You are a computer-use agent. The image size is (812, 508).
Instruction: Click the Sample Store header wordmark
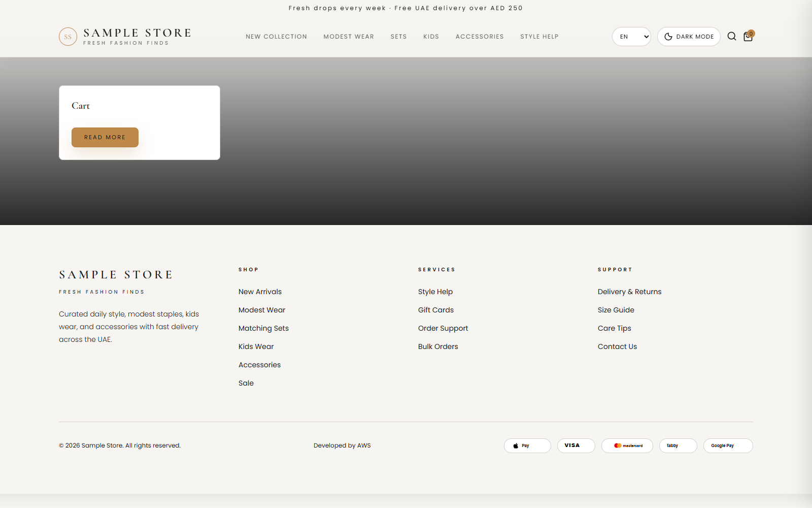click(137, 33)
